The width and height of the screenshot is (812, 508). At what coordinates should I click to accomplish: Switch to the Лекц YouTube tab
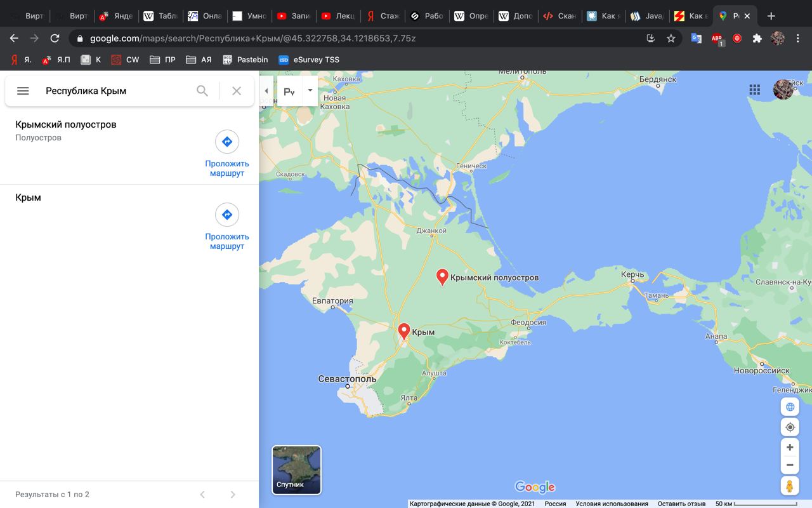[x=338, y=16]
